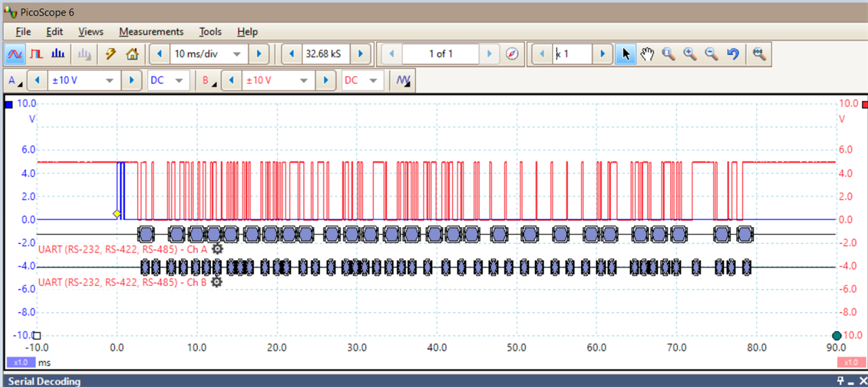The image size is (868, 387).
Task: Decrease the x 1 zoom factor
Action: coord(542,54)
